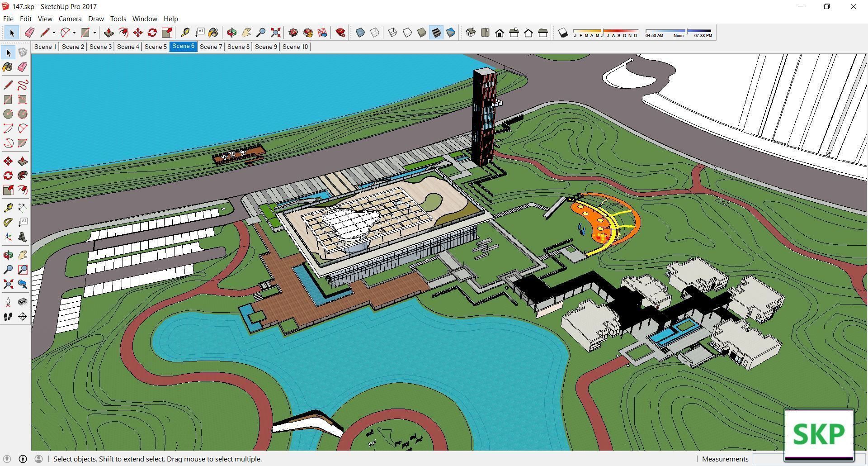
Task: Activate the Look Around eye tool
Action: click(x=23, y=302)
